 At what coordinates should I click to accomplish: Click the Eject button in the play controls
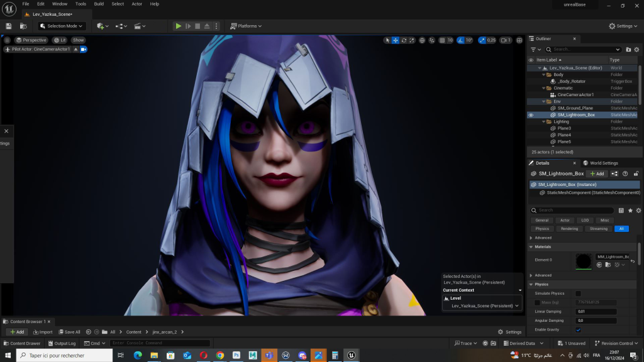[x=207, y=26]
